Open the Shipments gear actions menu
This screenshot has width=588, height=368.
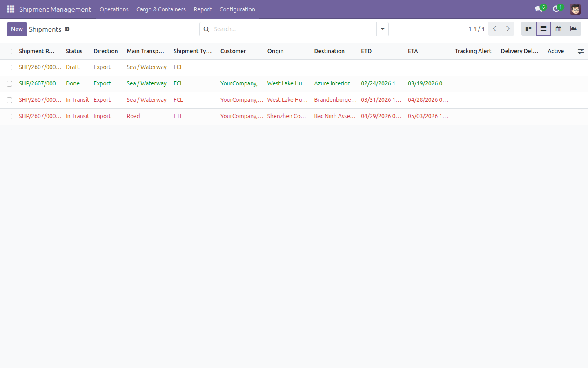(67, 29)
